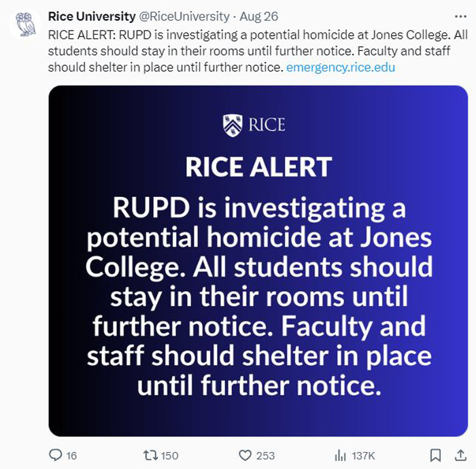Click the repost count of 150
This screenshot has height=469, width=476.
click(169, 455)
